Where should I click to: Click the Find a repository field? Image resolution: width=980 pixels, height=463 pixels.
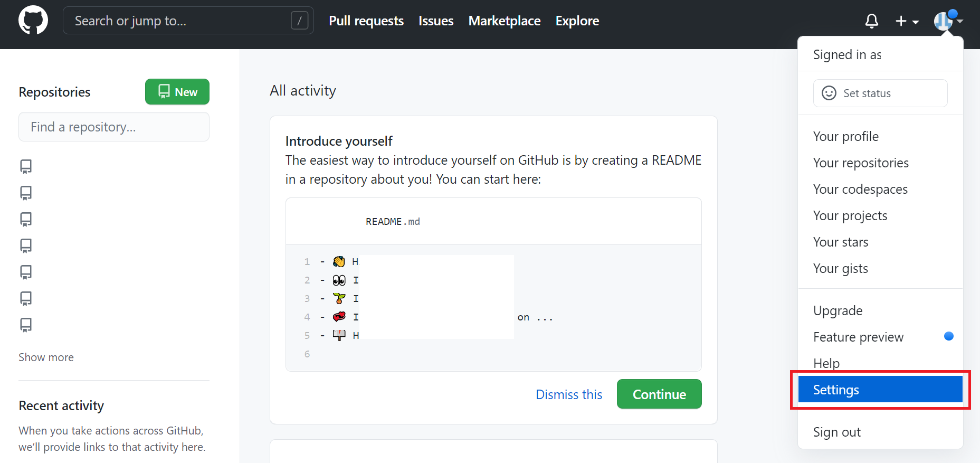pos(114,127)
